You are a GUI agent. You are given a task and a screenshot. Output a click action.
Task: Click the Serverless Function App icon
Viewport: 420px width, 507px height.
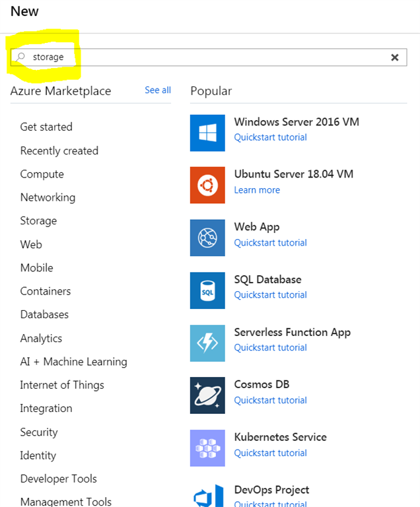click(207, 343)
